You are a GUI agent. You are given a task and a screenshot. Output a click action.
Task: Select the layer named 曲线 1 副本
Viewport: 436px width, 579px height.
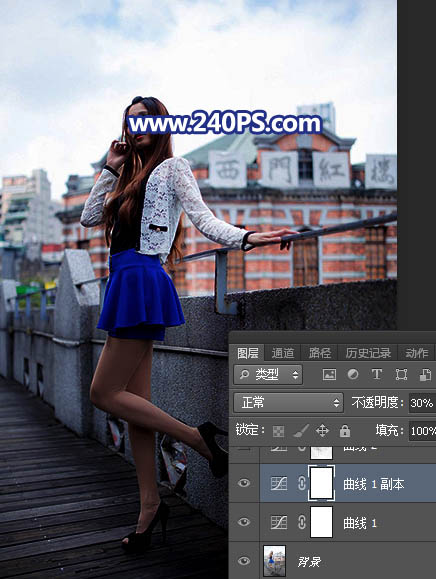pos(374,484)
